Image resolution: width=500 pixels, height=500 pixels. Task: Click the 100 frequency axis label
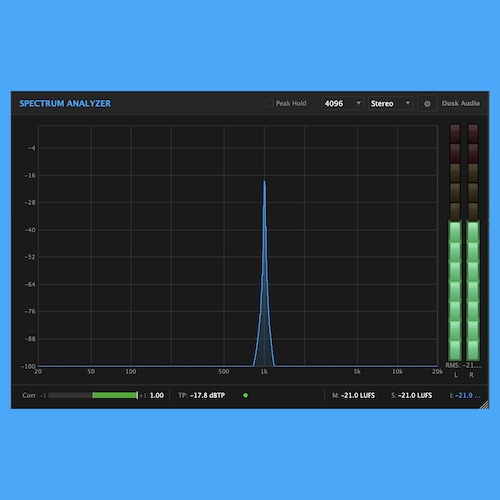click(131, 371)
